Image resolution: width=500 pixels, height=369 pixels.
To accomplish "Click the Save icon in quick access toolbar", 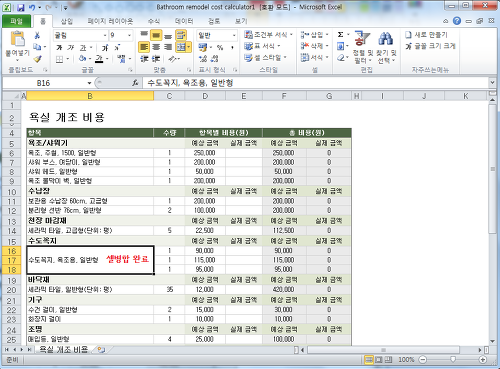I will click(21, 7).
